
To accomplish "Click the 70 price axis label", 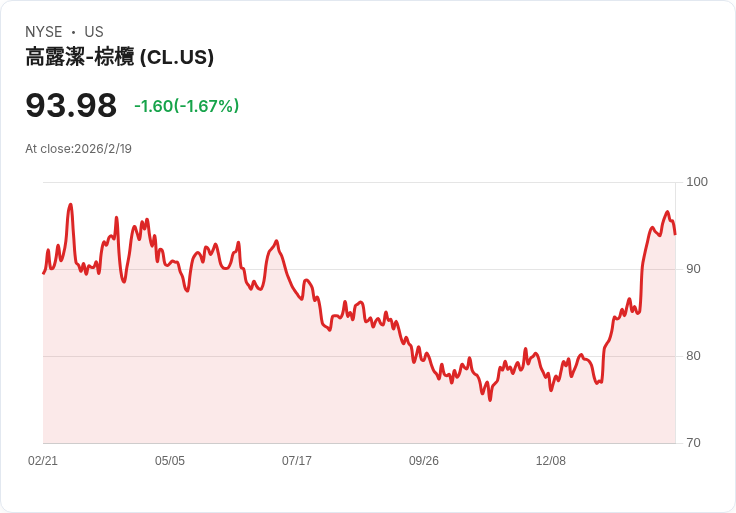I will pos(693,443).
